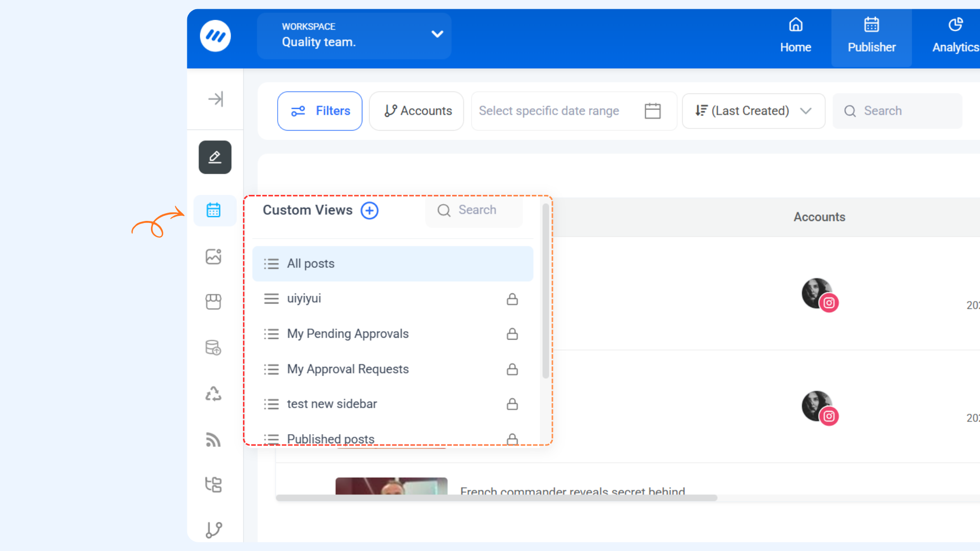The width and height of the screenshot is (980, 551).
Task: Click the recycle evergreen sidebar icon
Action: [213, 393]
